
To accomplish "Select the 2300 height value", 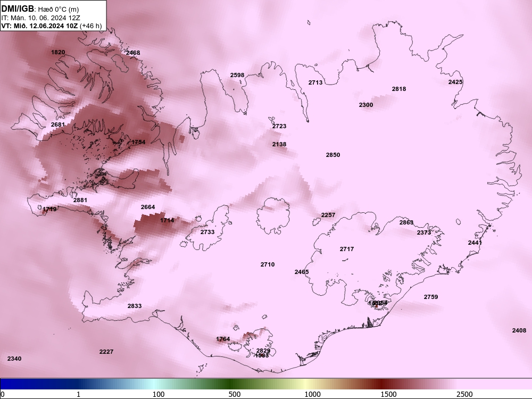I will [x=366, y=105].
